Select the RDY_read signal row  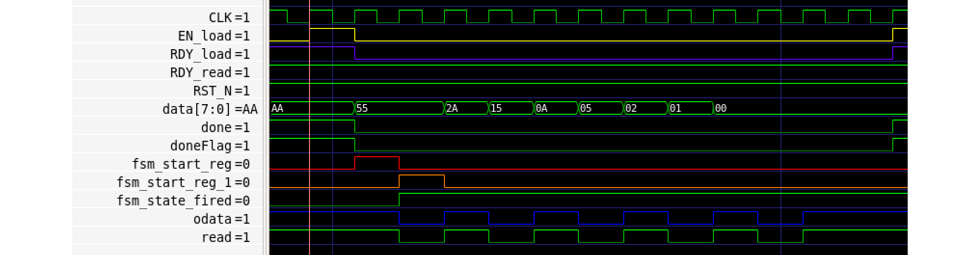point(210,72)
